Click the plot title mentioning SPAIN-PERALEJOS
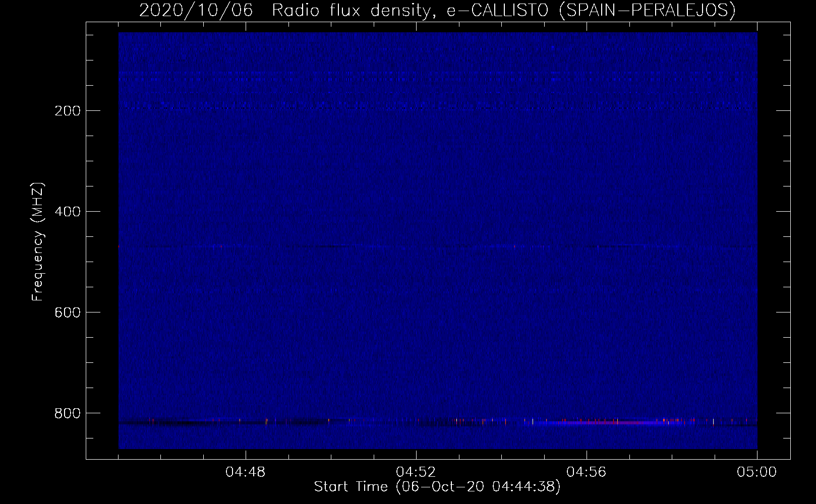816x504 pixels. [x=437, y=10]
